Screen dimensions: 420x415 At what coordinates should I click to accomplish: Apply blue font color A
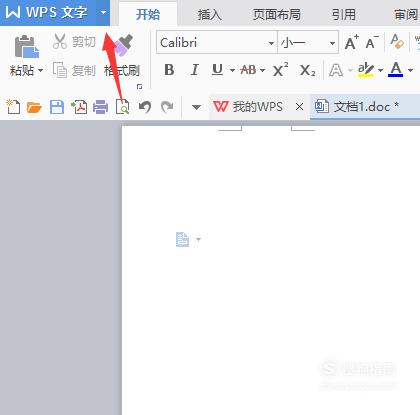click(x=396, y=69)
